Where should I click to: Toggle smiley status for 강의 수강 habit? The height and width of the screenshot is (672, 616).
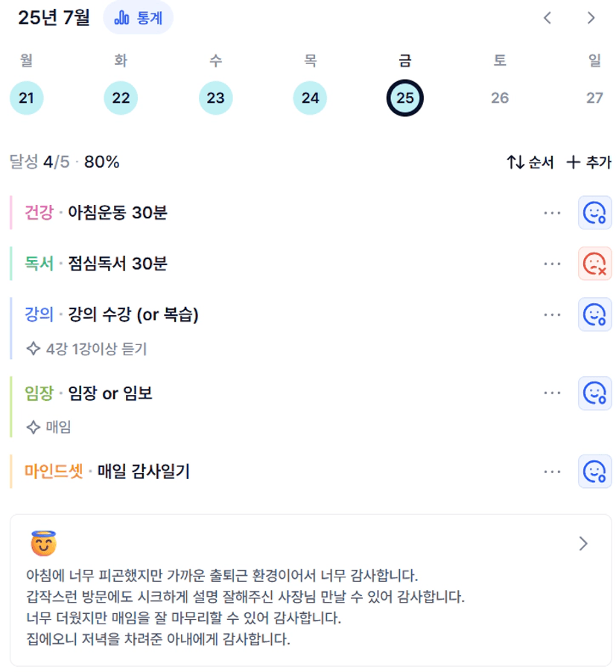pos(594,314)
